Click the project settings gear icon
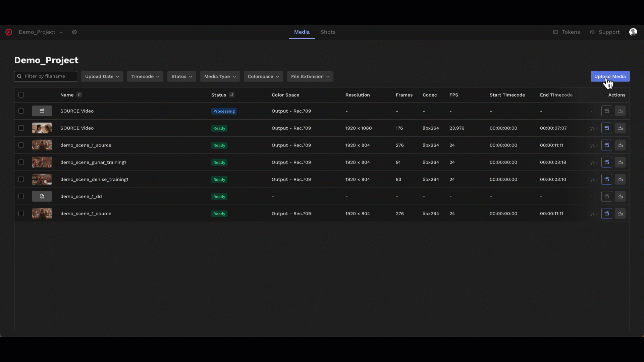 [74, 32]
